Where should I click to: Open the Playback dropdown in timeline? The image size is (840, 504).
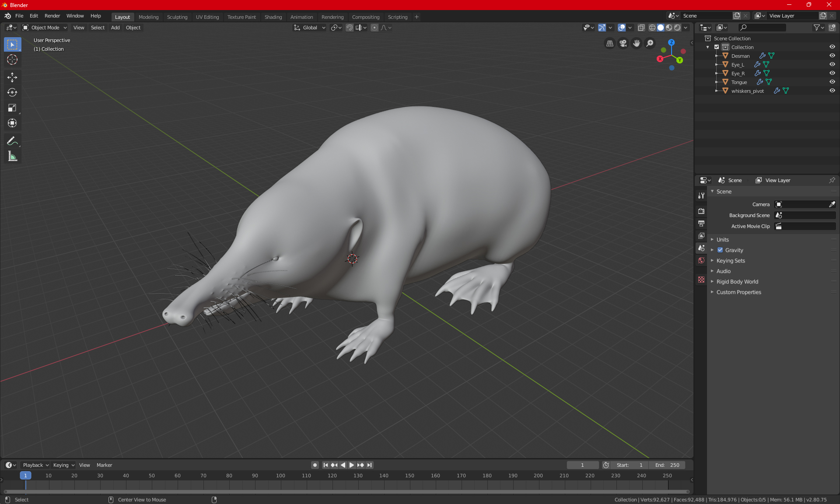[x=35, y=465]
